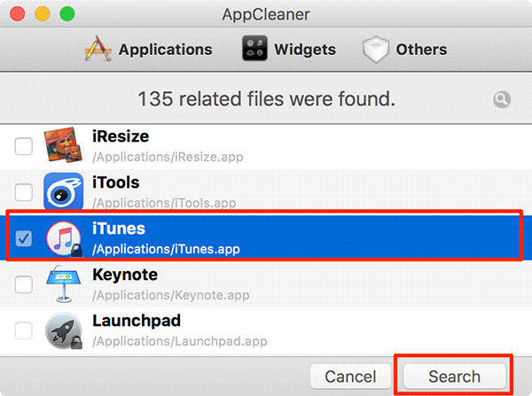
Task: Click the Launchpad rocket icon
Action: pos(64,330)
